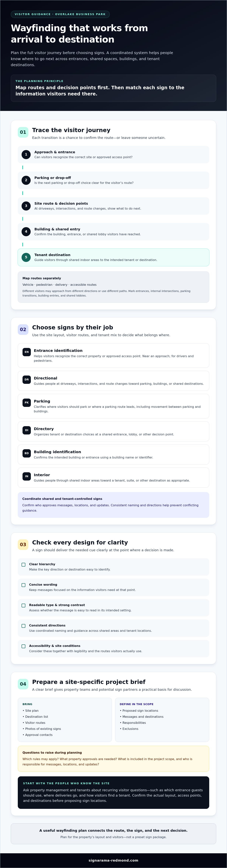227x868 pixels.
Task: Tick the Concise wording checkbox
Action: pos(23,585)
